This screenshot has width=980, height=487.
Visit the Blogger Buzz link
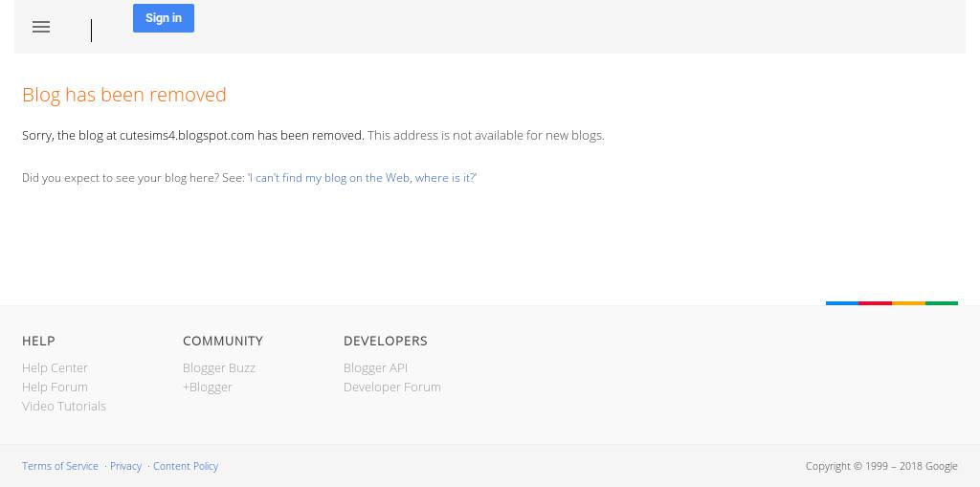219,367
